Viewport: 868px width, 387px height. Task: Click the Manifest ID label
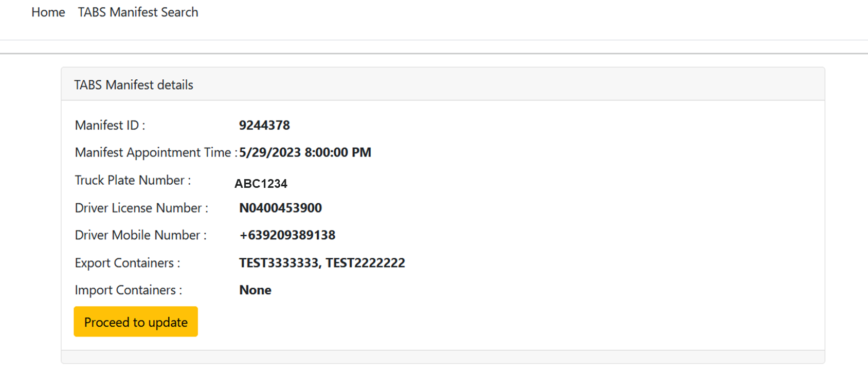(110, 126)
